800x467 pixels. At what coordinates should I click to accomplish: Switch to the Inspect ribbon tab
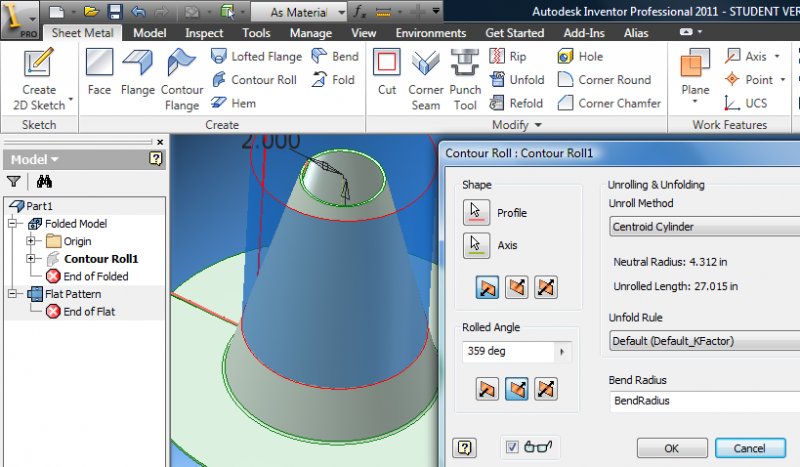pos(204,33)
